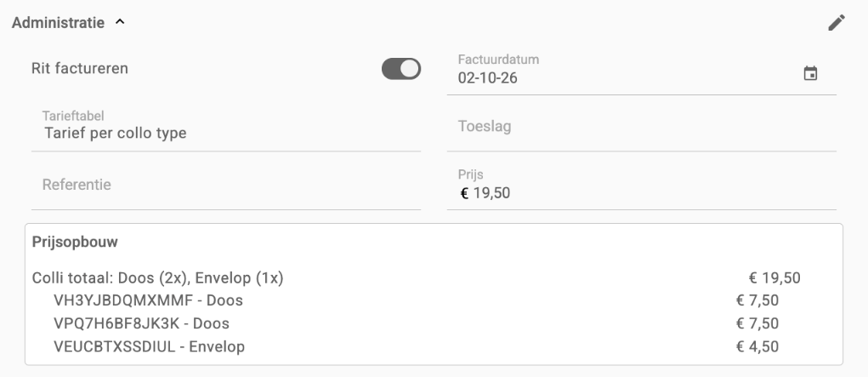Viewport: 868px width, 377px height.
Task: Click Tarief per collo type value
Action: pos(115,134)
